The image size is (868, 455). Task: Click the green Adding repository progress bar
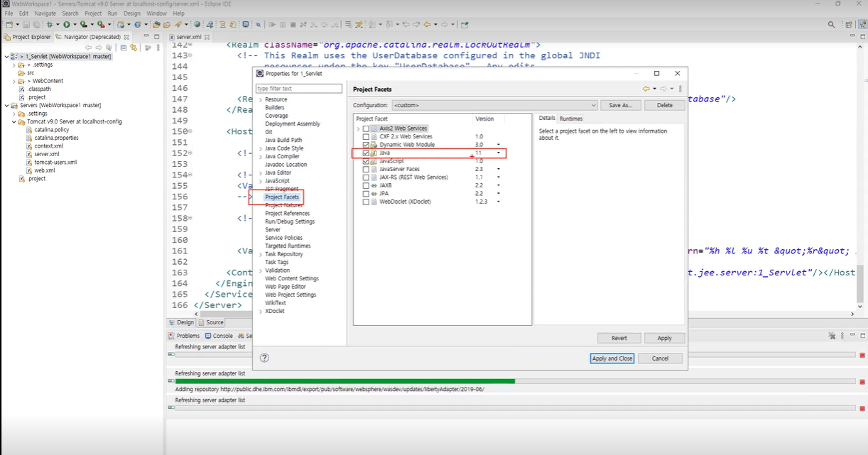coord(345,381)
